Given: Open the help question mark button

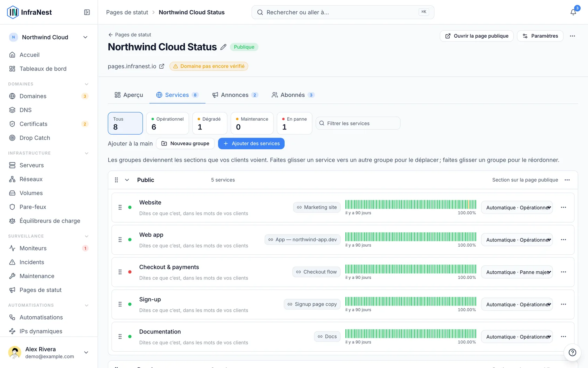Looking at the screenshot, I should [572, 352].
